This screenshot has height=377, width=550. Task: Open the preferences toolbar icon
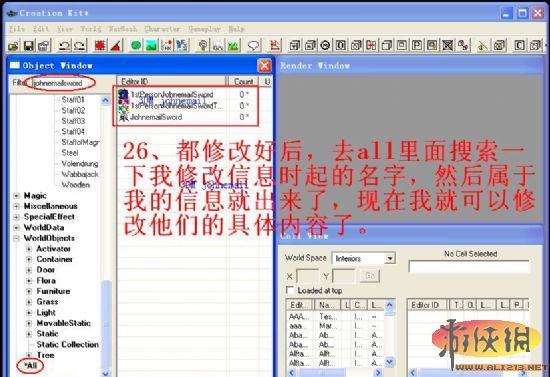pos(44,46)
